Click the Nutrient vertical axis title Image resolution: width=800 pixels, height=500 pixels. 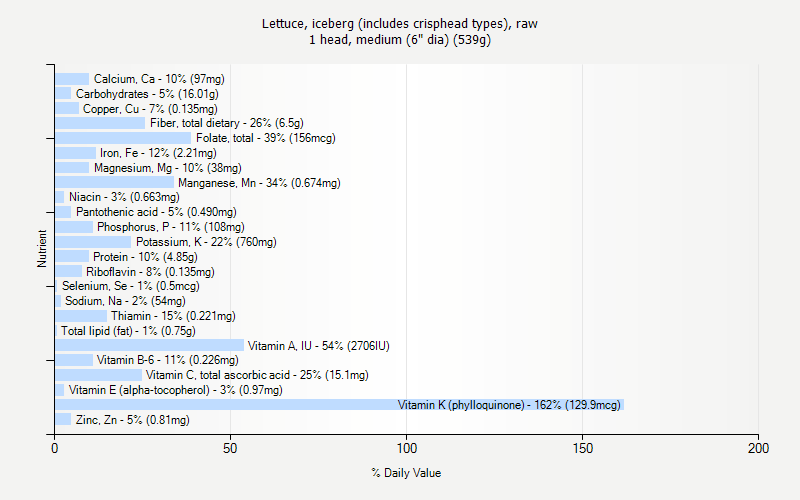click(42, 248)
